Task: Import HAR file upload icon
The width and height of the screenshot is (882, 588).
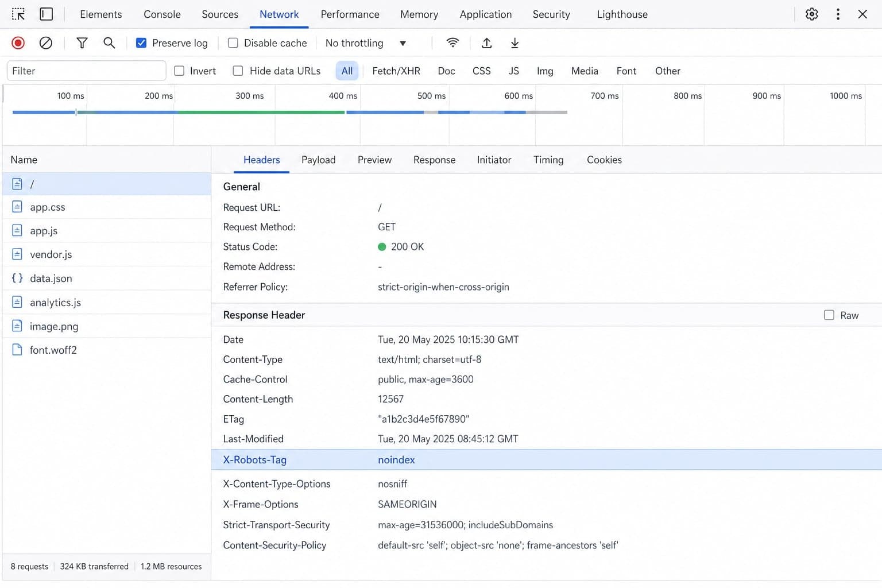Action: tap(486, 43)
